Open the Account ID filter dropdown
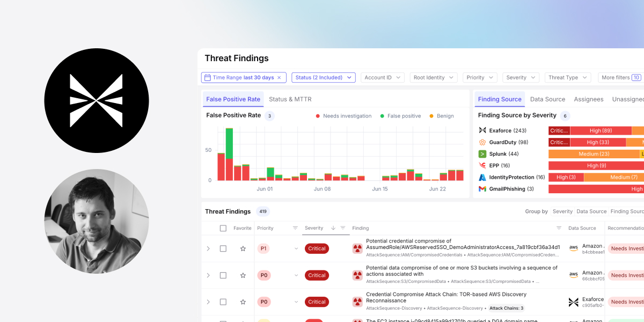The height and width of the screenshot is (322, 644). (x=382, y=78)
